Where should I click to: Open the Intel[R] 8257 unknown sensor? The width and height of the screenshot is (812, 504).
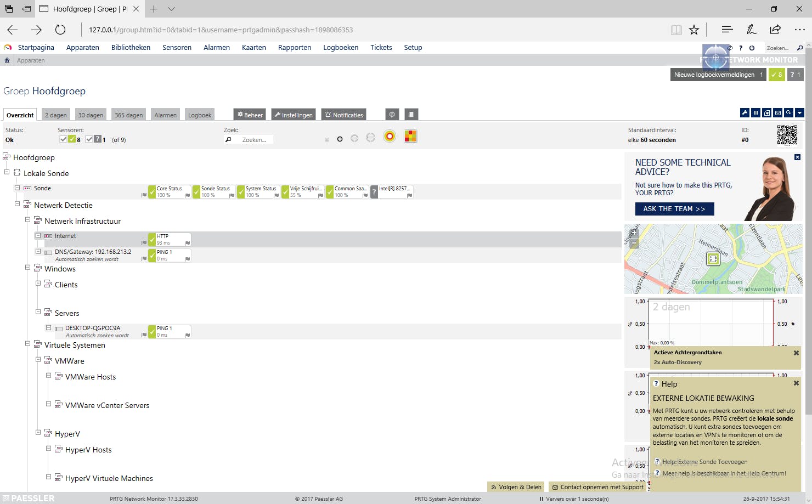tap(392, 191)
